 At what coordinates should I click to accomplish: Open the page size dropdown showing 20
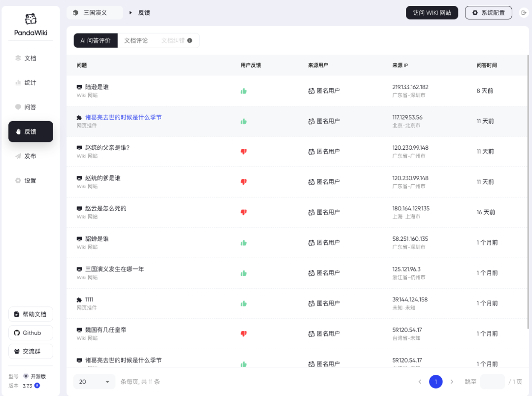(94, 381)
